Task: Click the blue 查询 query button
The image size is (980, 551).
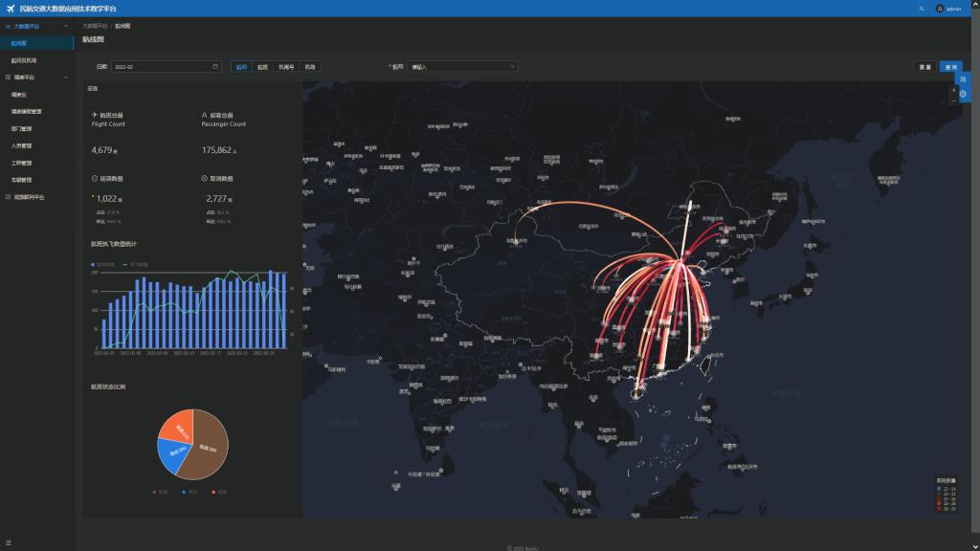Action: (x=950, y=67)
